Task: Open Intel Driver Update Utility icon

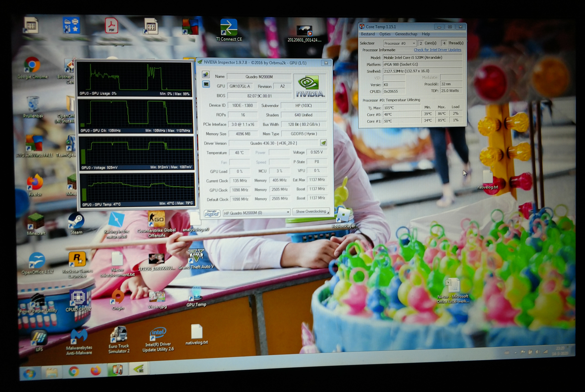Action: pyautogui.click(x=158, y=340)
